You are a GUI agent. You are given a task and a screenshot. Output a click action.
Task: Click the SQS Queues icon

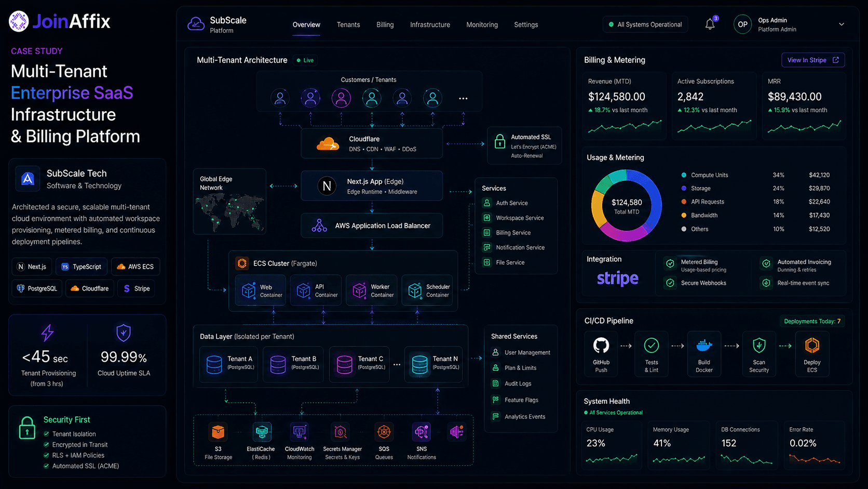384,432
